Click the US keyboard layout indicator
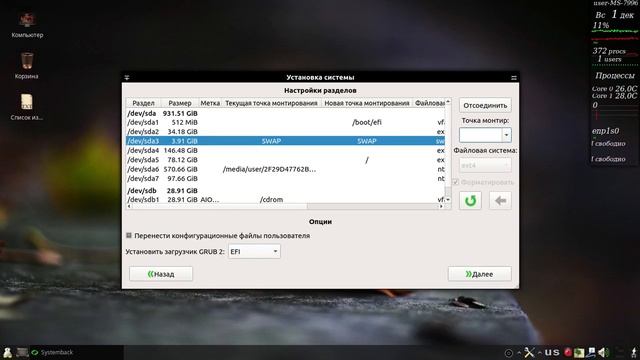The width and height of the screenshot is (640, 360). (552, 352)
